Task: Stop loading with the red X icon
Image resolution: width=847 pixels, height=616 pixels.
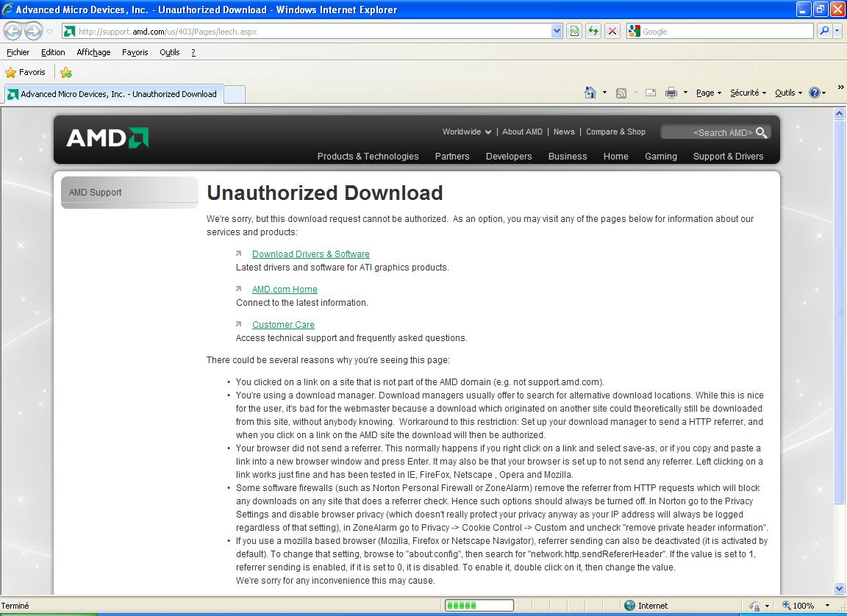Action: pyautogui.click(x=612, y=32)
